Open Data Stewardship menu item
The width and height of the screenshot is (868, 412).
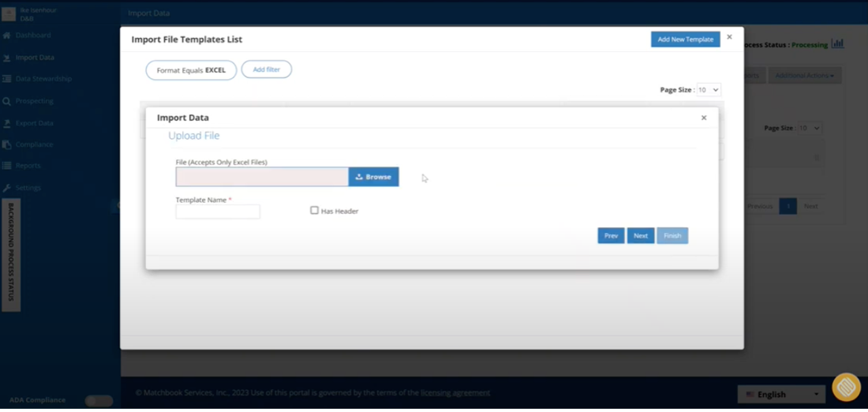coord(43,79)
